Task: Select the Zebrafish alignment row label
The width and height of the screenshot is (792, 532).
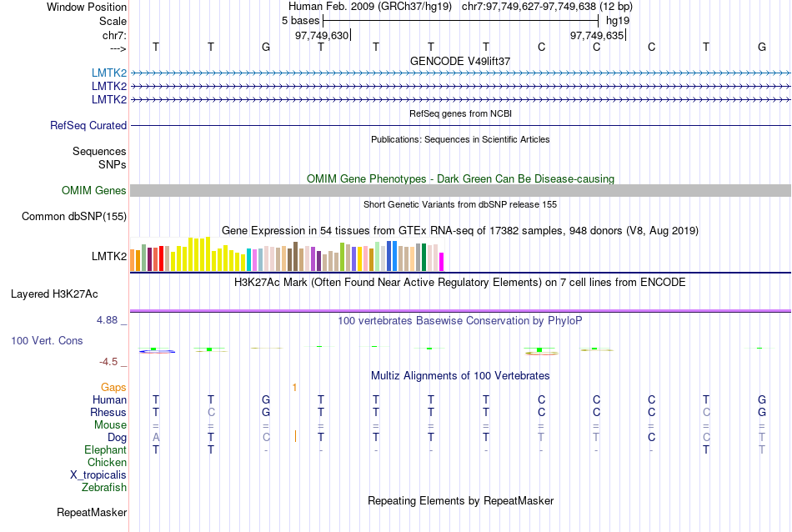Action: [104, 488]
